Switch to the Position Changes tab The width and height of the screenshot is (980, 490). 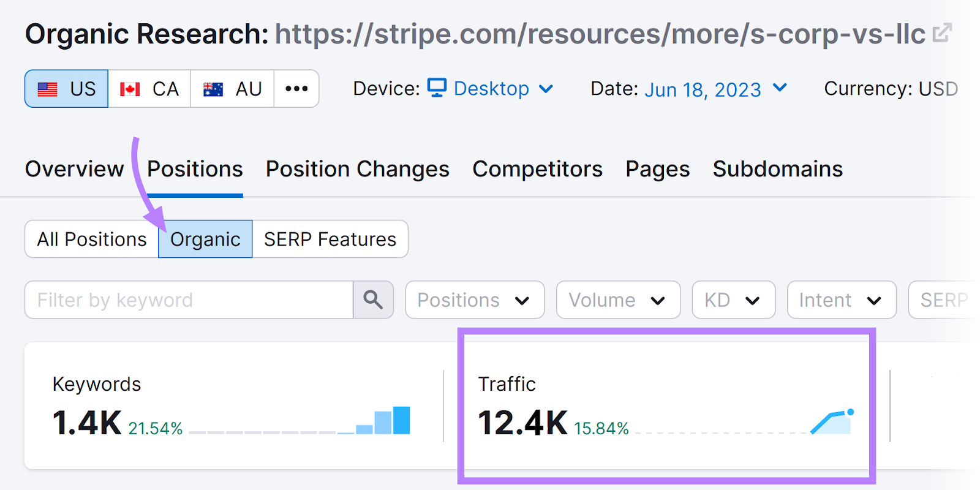pos(358,169)
